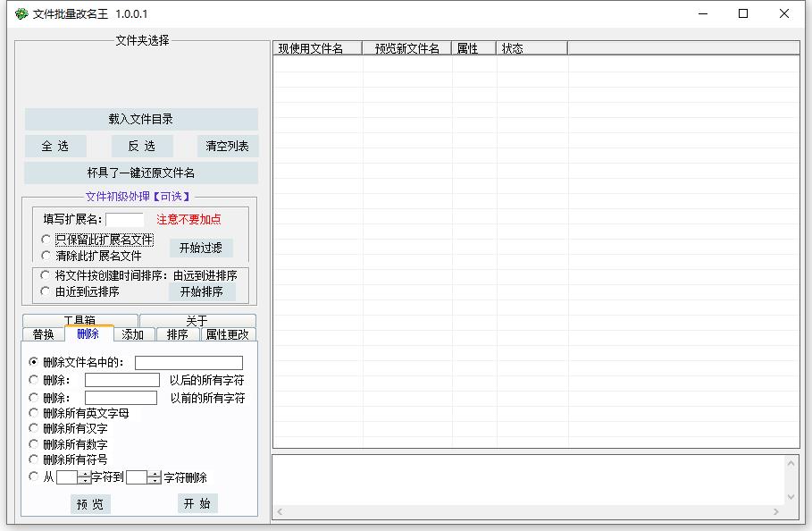Click the up arrow of the character range stepper
Image resolution: width=812 pixels, height=531 pixels.
point(83,474)
